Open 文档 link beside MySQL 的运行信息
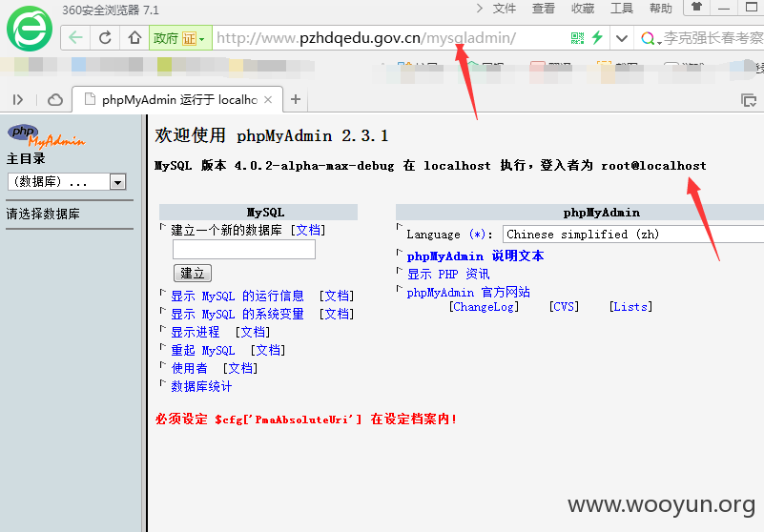This screenshot has height=532, width=764. [337, 296]
